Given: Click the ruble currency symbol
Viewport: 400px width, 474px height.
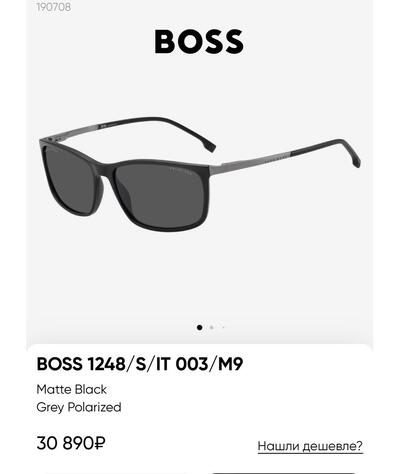Looking at the screenshot, I should (x=100, y=443).
